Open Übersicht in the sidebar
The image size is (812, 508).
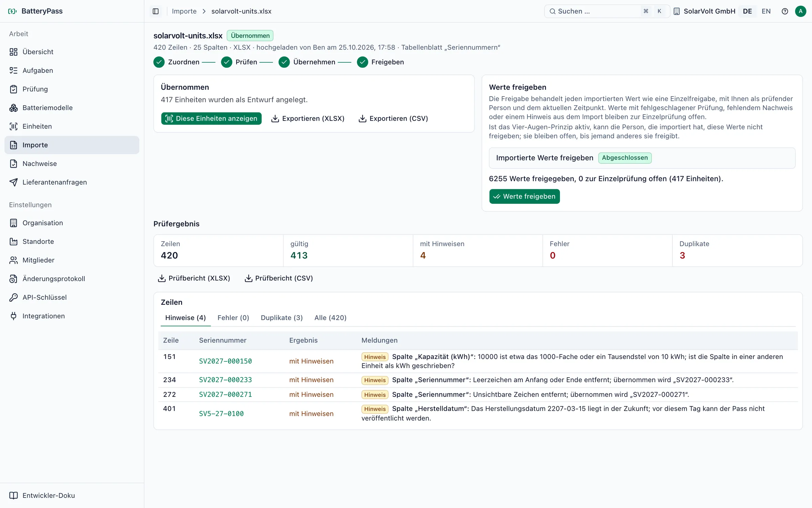coord(72,52)
